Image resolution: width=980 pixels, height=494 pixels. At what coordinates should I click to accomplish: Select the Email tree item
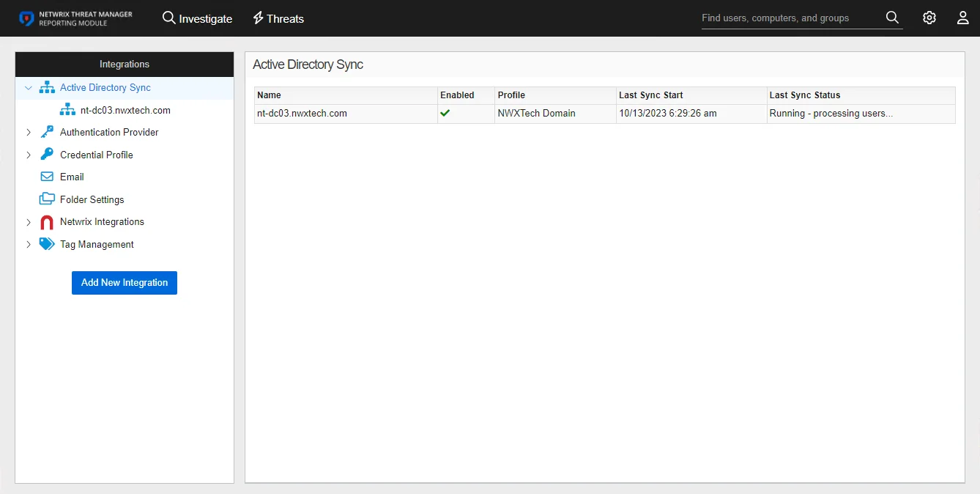pyautogui.click(x=72, y=177)
